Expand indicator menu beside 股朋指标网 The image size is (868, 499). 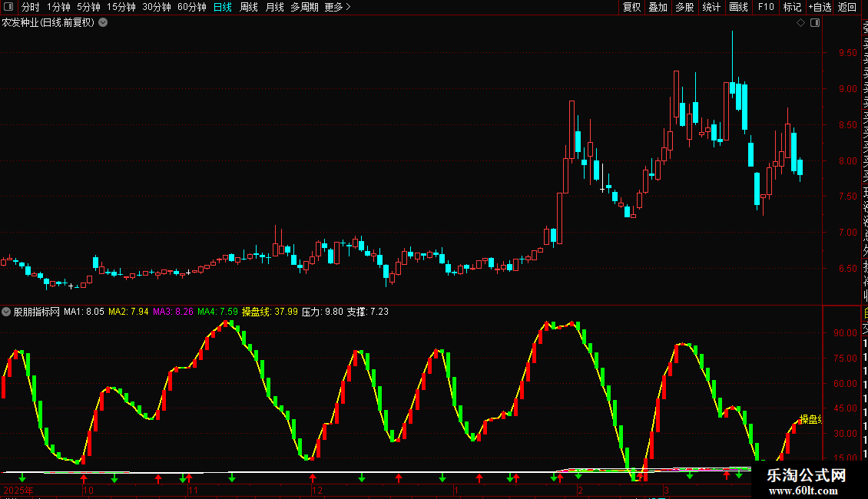(x=6, y=312)
